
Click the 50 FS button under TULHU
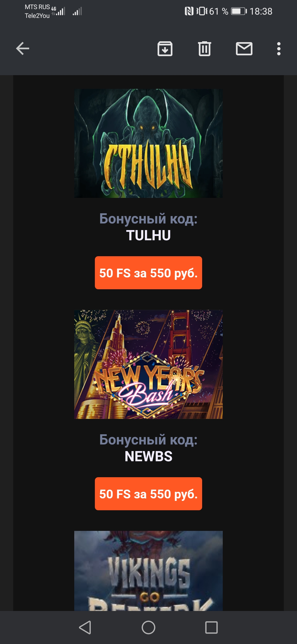pos(148,273)
